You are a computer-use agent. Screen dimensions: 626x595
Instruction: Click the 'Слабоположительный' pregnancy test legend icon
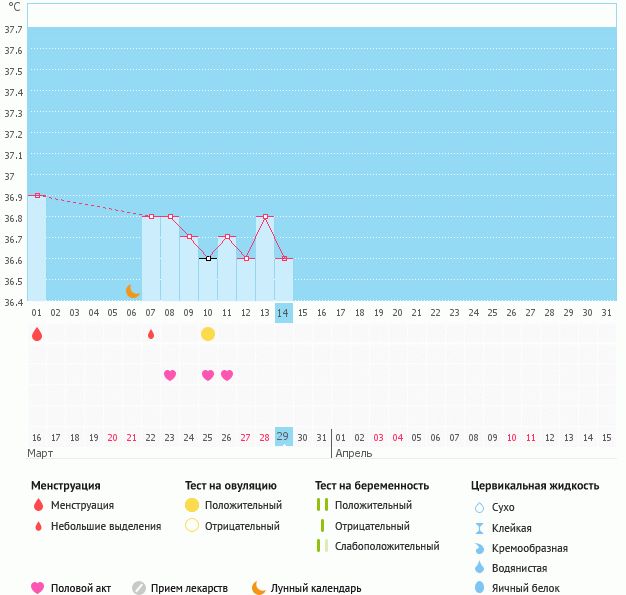321,546
